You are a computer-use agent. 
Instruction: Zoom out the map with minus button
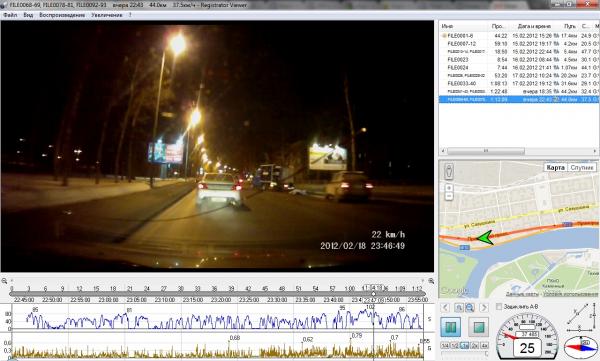449,196
